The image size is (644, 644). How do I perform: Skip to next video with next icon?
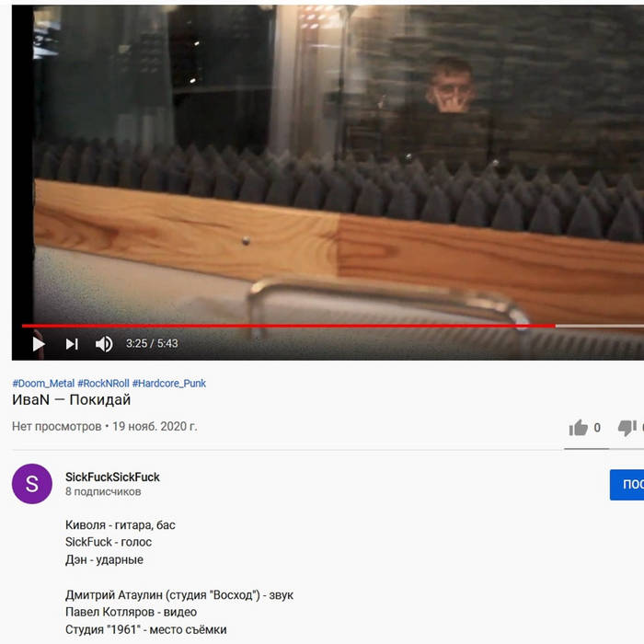pyautogui.click(x=72, y=344)
